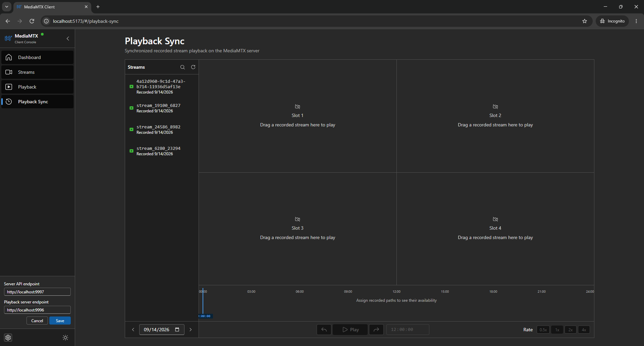
Task: Click the skip forward arrow button
Action: point(376,330)
